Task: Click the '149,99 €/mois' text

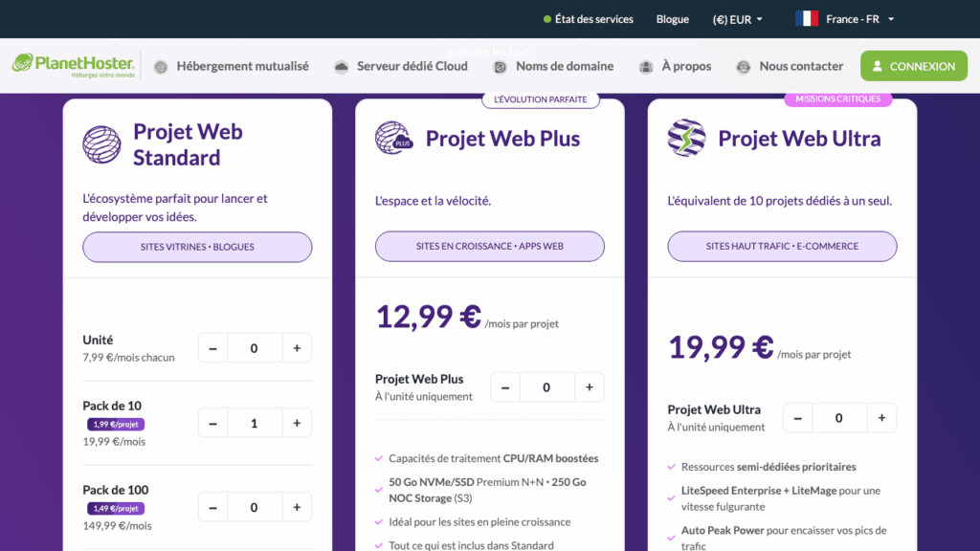Action: [x=117, y=525]
